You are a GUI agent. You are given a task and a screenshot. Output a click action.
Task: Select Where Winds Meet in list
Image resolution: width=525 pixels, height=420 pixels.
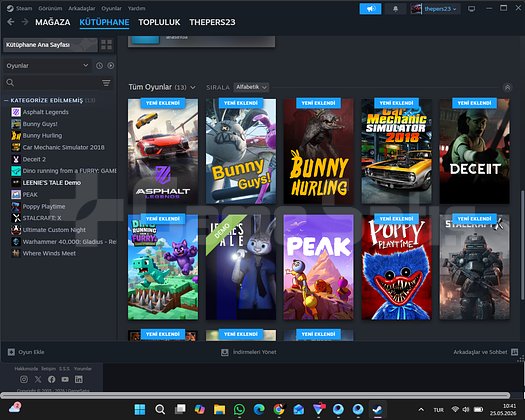pyautogui.click(x=49, y=254)
